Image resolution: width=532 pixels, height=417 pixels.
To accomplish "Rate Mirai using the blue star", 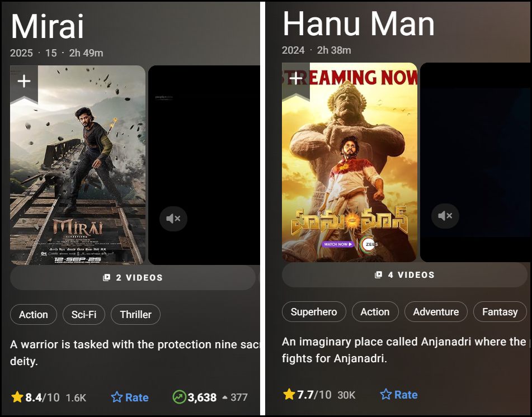I will pyautogui.click(x=130, y=397).
